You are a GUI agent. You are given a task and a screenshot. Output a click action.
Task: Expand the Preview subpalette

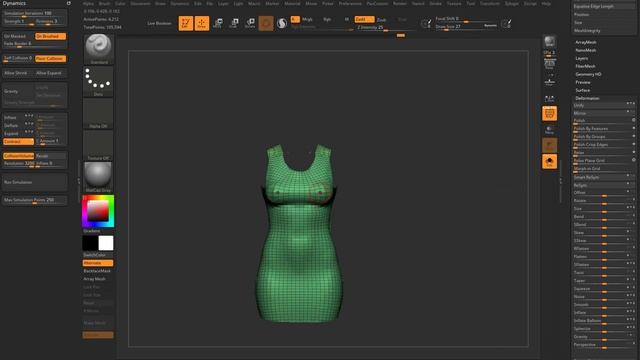pyautogui.click(x=583, y=82)
